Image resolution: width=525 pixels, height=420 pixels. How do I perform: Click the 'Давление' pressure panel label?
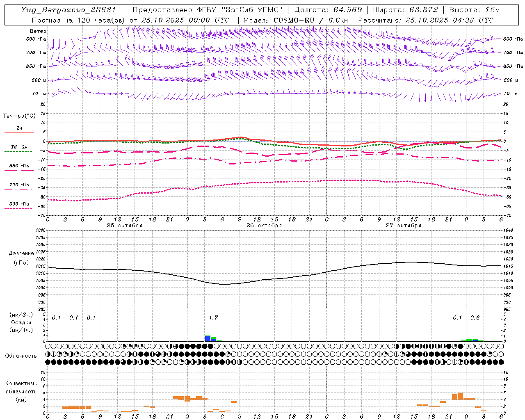pos(21,253)
